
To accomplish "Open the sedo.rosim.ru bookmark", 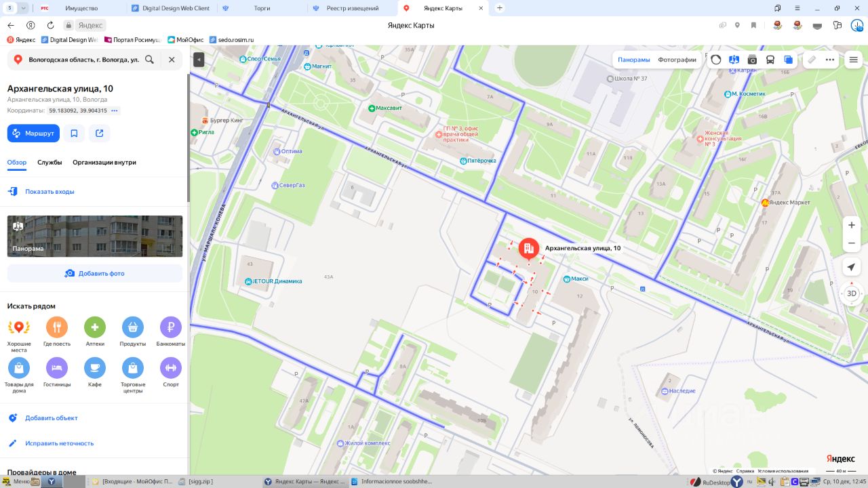I will [231, 40].
